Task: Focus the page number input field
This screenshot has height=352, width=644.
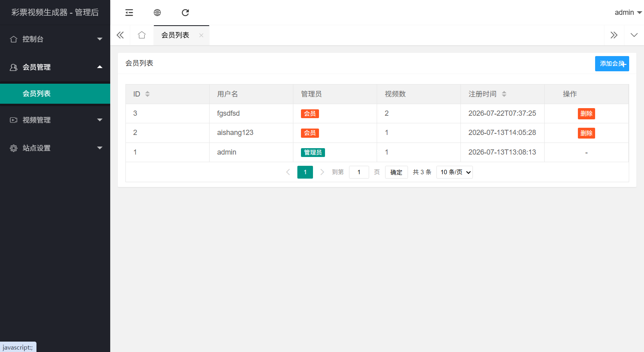Action: pos(359,172)
